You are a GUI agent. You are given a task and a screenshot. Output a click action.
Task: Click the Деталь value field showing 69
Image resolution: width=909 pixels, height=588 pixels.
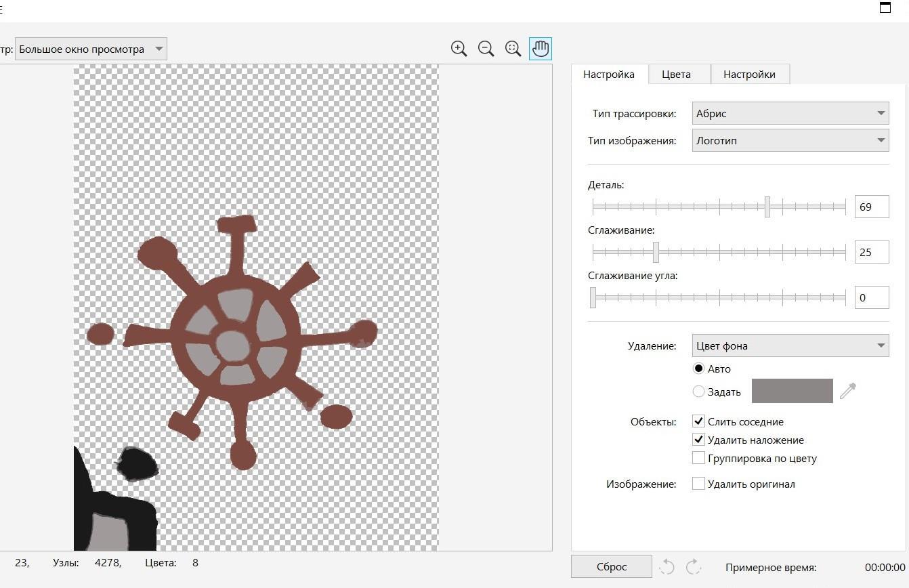coord(871,207)
